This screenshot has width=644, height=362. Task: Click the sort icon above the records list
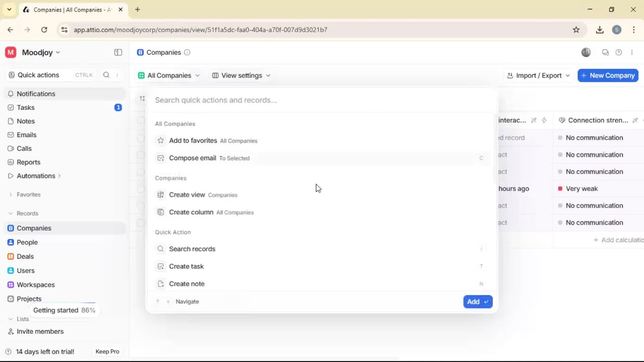pos(142,99)
